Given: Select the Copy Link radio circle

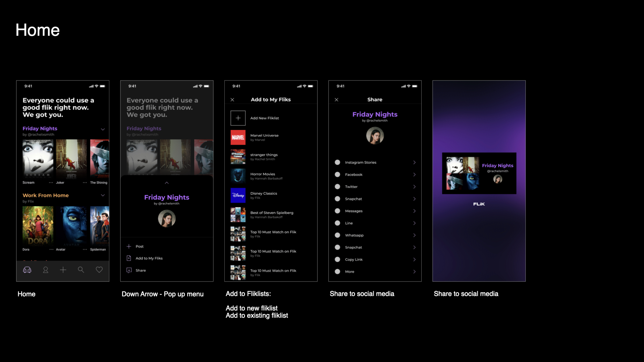Looking at the screenshot, I should point(337,259).
